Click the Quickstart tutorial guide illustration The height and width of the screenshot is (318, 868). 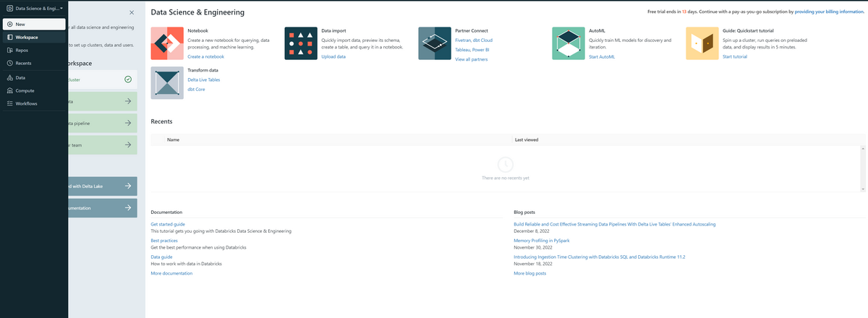pyautogui.click(x=702, y=43)
